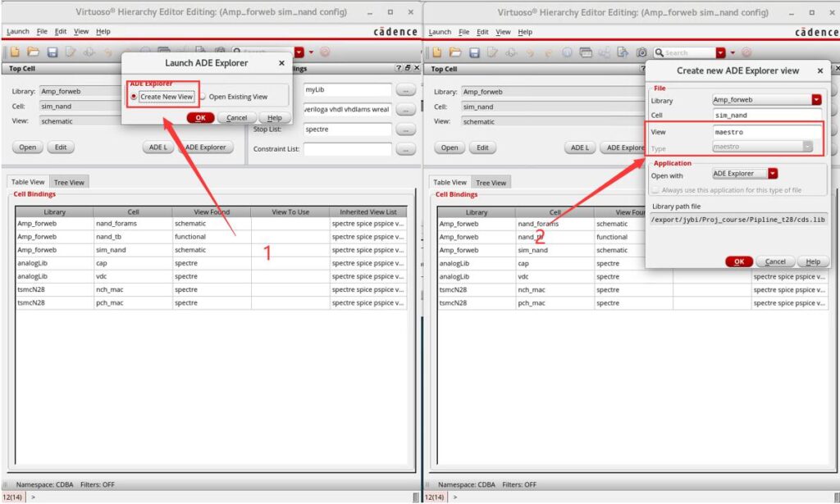
Task: Click the pencil edit icon in right window toolbar
Action: [492, 52]
